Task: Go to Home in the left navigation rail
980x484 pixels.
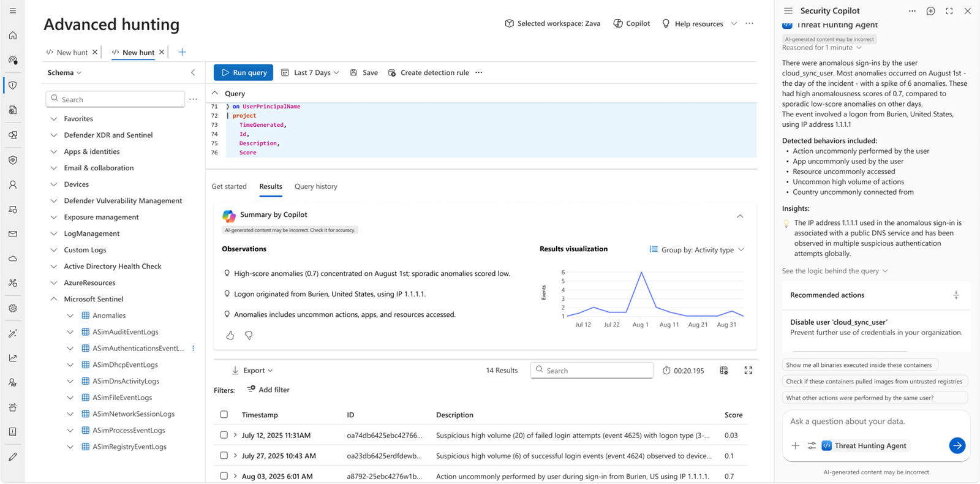Action: (x=13, y=36)
